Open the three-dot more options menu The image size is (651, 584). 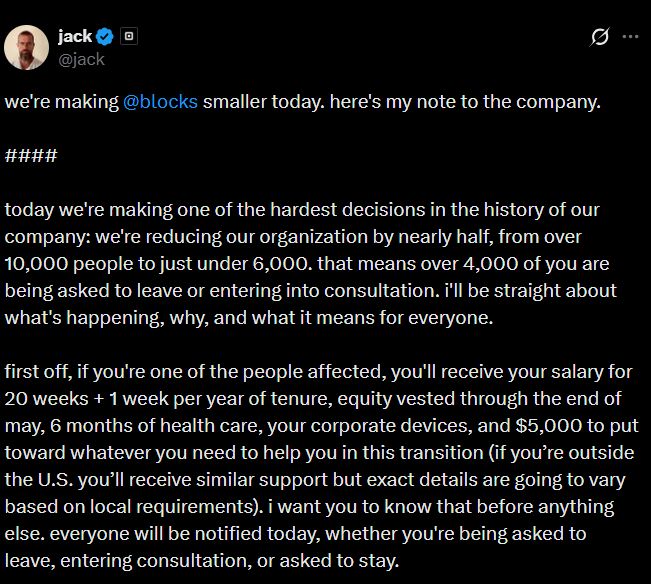coord(630,38)
